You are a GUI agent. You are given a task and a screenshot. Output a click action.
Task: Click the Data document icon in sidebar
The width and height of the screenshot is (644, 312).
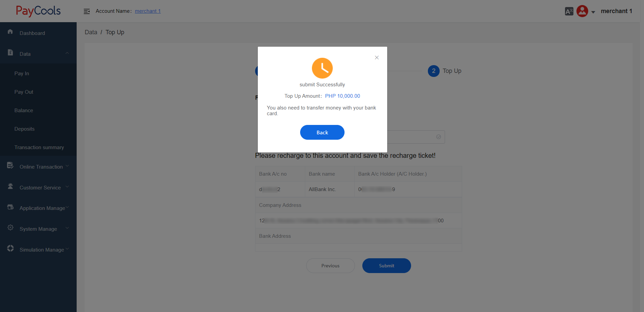(10, 52)
